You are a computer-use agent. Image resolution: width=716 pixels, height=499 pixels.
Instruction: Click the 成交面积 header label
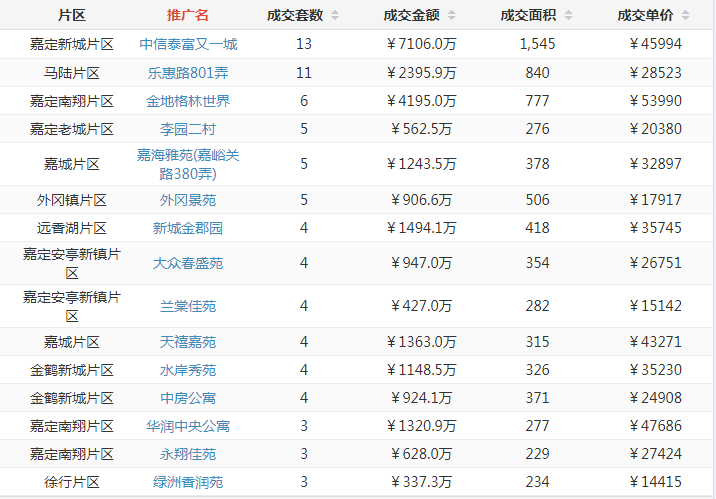528,15
